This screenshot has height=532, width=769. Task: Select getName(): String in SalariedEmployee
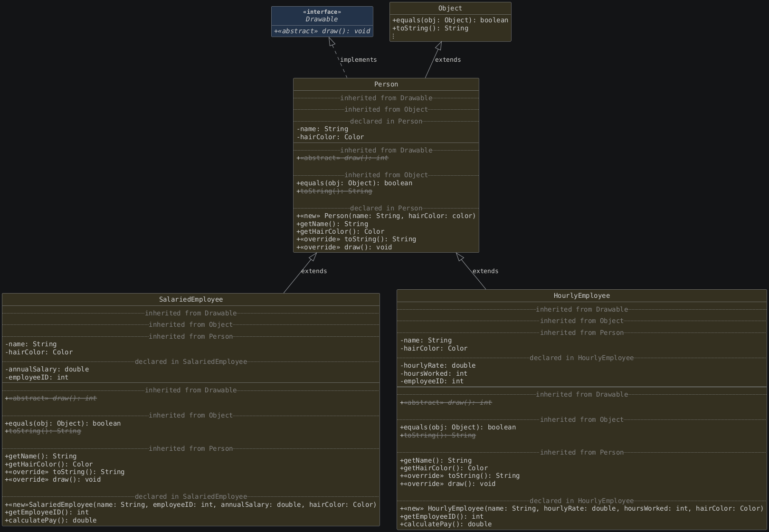coord(41,456)
